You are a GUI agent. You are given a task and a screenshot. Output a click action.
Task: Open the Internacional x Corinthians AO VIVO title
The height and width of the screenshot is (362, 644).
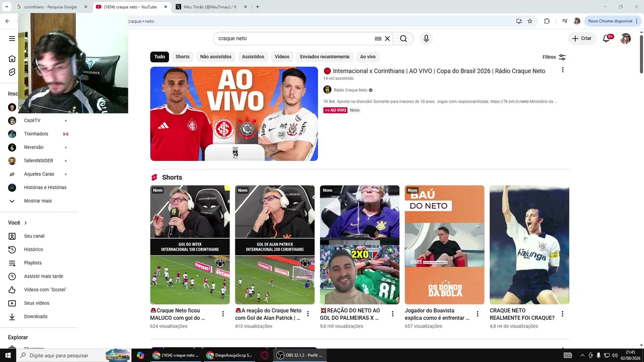439,71
